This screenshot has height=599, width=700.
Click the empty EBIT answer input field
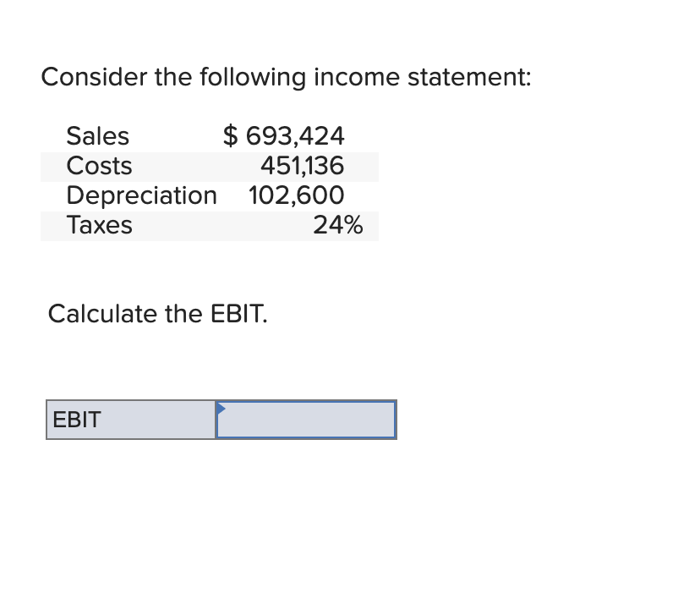(x=306, y=420)
